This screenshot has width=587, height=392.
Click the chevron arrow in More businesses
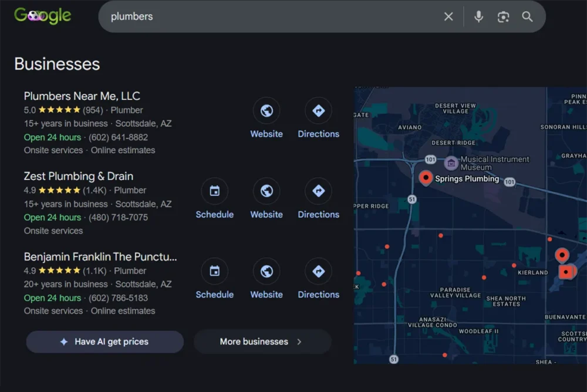299,342
